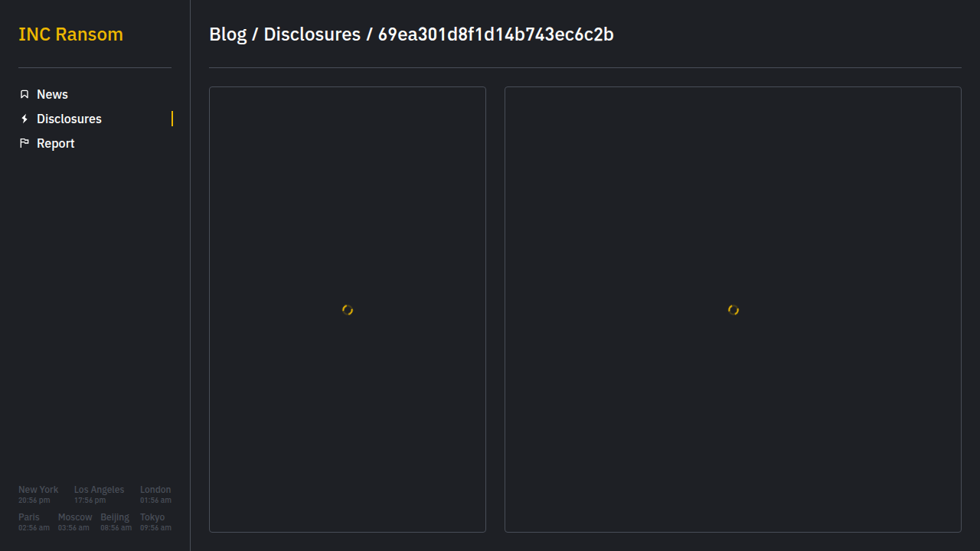This screenshot has height=551, width=980.
Task: Click the London clock label
Action: [155, 490]
